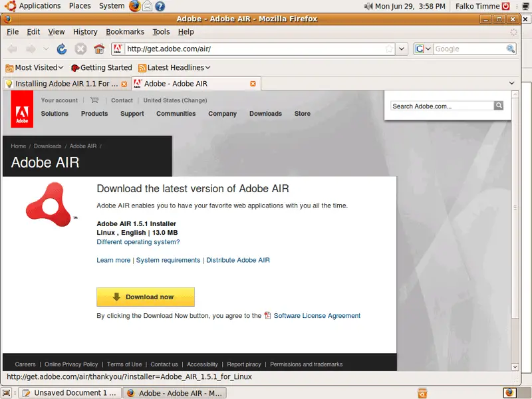Click the Google search magnifier icon
Viewport: 532px width, 399px height.
click(x=510, y=49)
